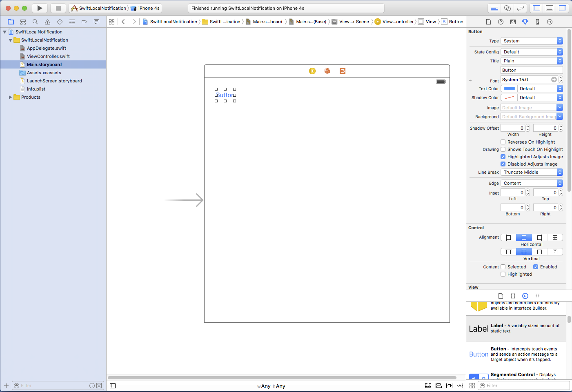Open the Type dropdown showing System

coord(532,41)
